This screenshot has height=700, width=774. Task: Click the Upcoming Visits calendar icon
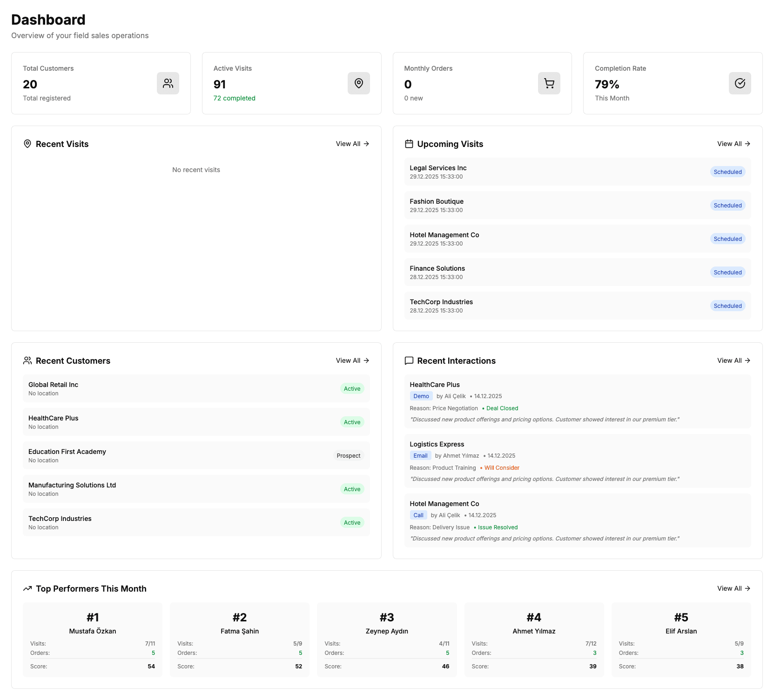pyautogui.click(x=409, y=144)
